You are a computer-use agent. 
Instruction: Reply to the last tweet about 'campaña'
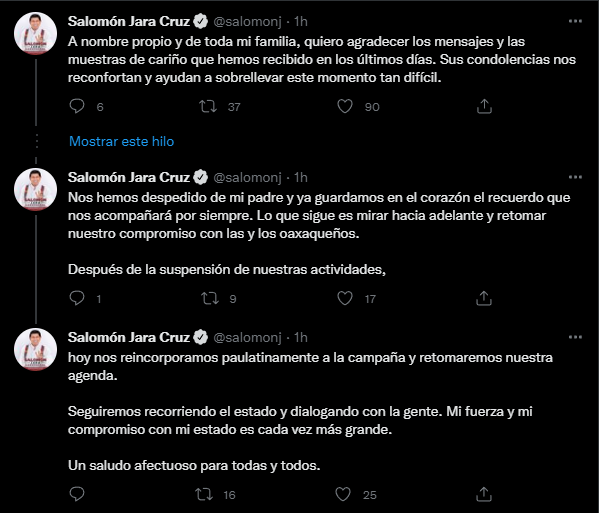click(x=77, y=494)
